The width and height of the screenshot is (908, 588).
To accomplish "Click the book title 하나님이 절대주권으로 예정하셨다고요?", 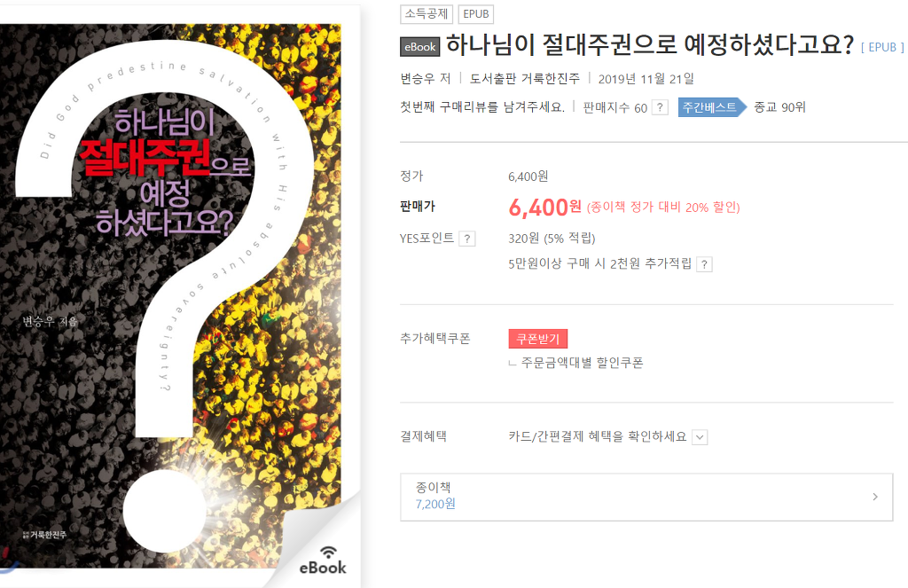I will pos(650,45).
